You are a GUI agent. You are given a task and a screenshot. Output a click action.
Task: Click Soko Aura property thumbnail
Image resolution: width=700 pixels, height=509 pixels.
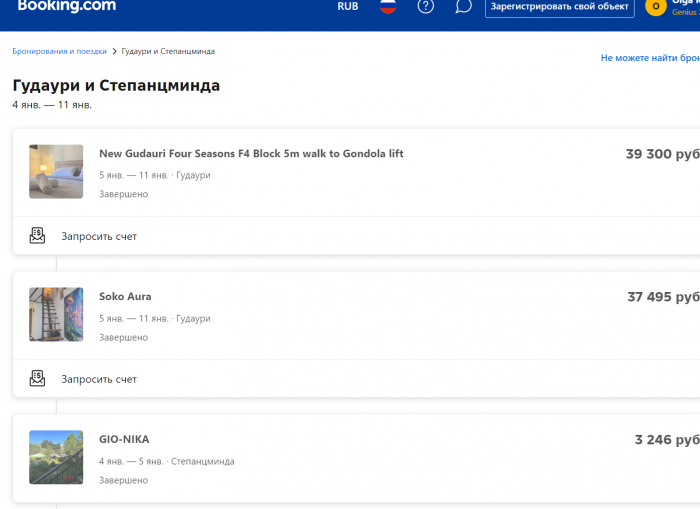coord(56,314)
